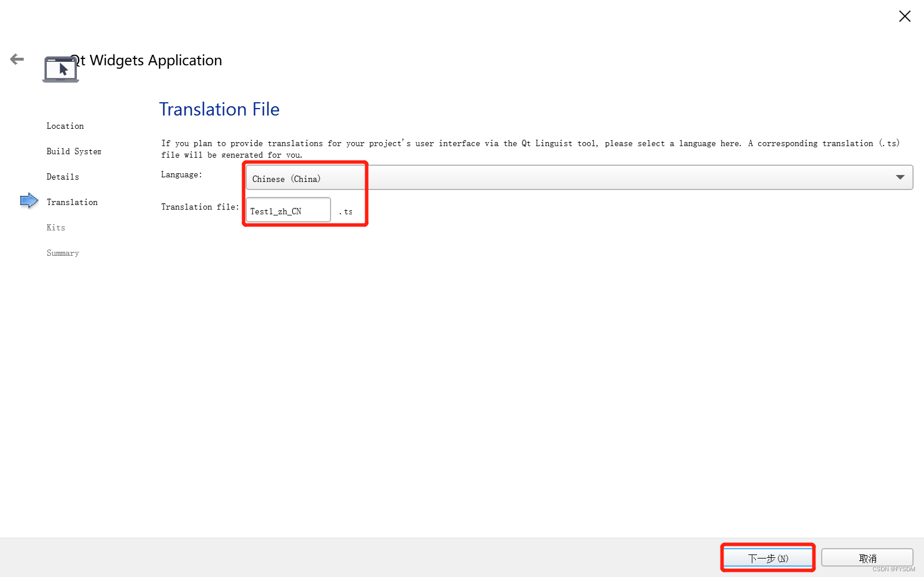Click the Translation File heading
The height and width of the screenshot is (577, 924).
click(220, 109)
